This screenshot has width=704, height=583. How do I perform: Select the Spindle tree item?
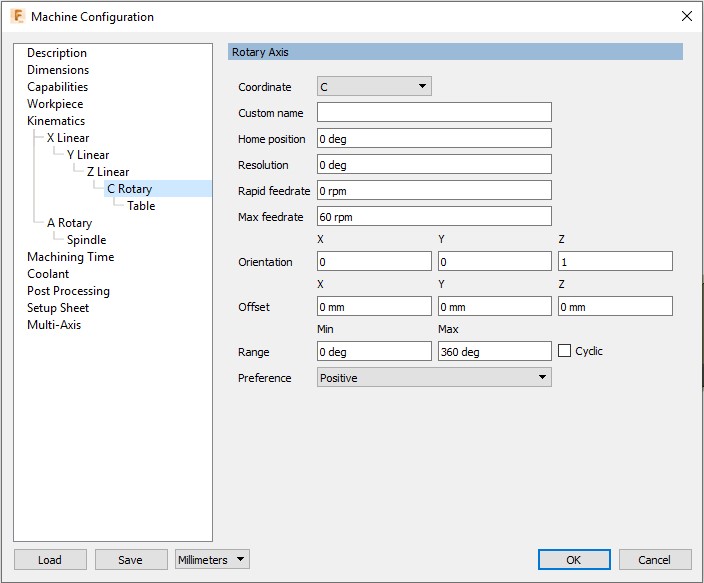(86, 240)
